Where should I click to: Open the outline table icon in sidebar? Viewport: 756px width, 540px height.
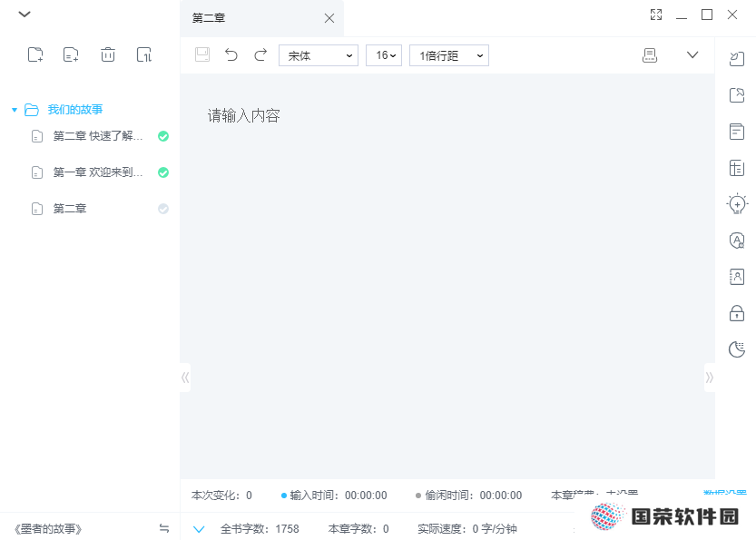(737, 168)
